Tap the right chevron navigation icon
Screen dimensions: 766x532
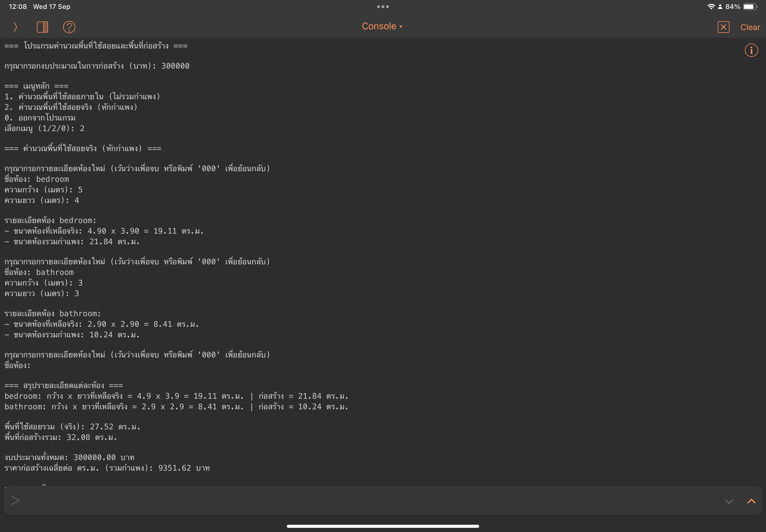click(x=15, y=27)
